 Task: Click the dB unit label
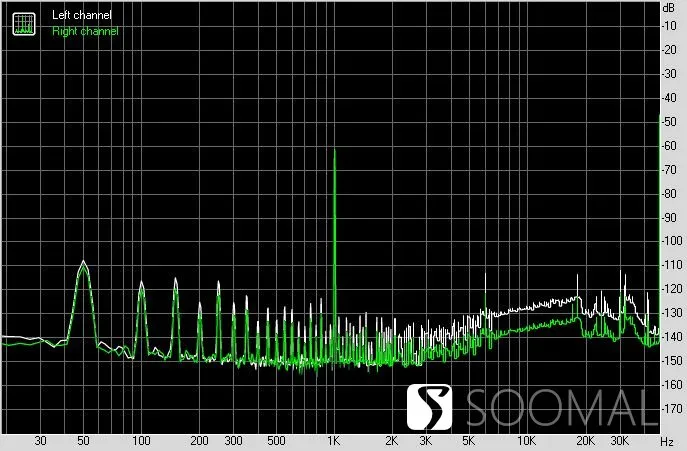click(x=669, y=7)
